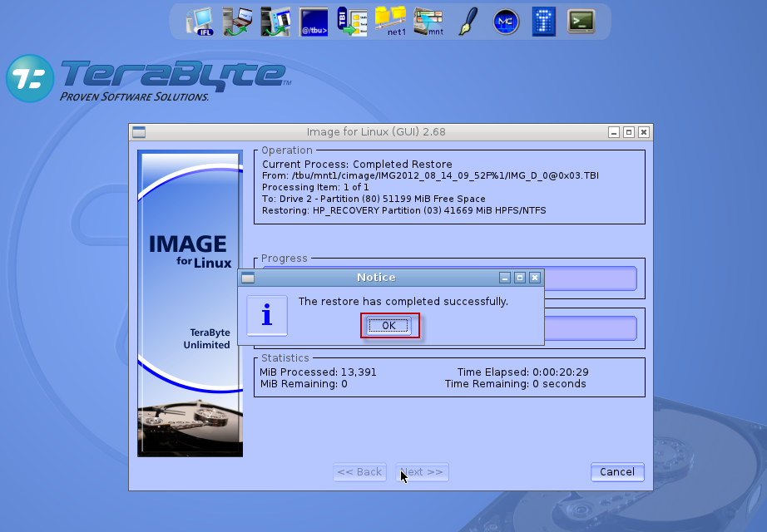This screenshot has height=532, width=767.
Task: Click 'MiB Processed: 13,391' statistic
Action: click(x=318, y=372)
